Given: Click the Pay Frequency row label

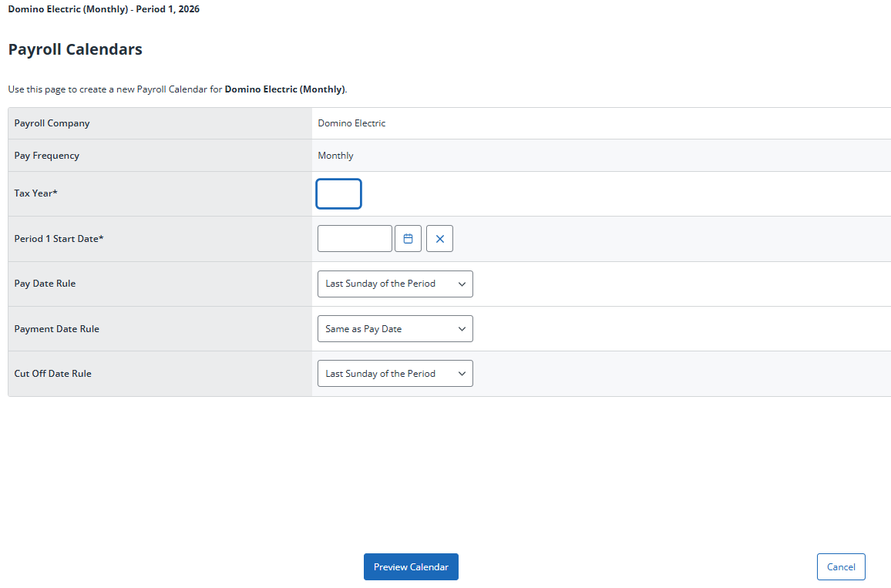Looking at the screenshot, I should click(46, 156).
